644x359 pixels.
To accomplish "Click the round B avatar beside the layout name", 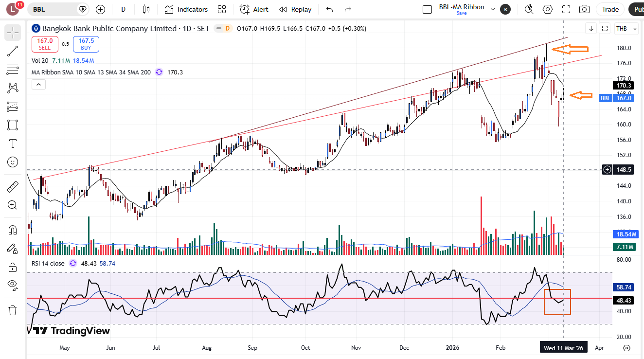I will click(505, 9).
